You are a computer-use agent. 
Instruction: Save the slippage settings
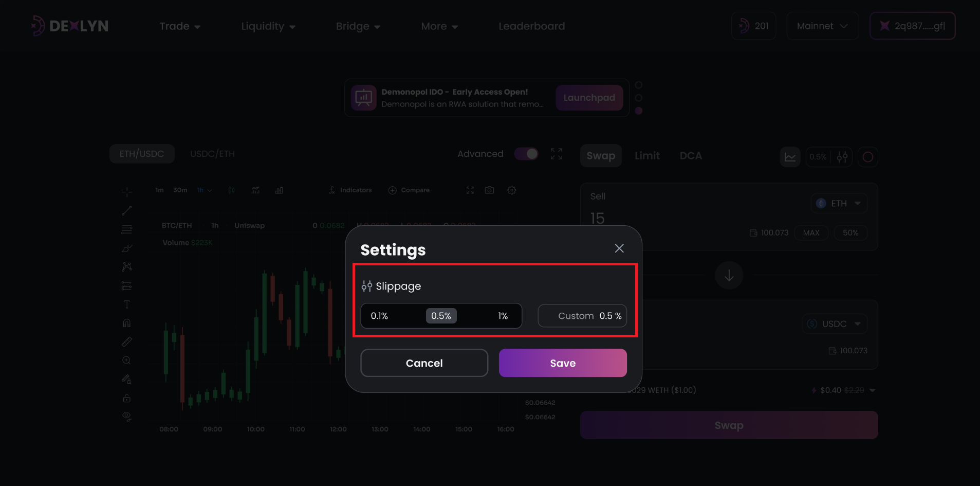pyautogui.click(x=563, y=363)
